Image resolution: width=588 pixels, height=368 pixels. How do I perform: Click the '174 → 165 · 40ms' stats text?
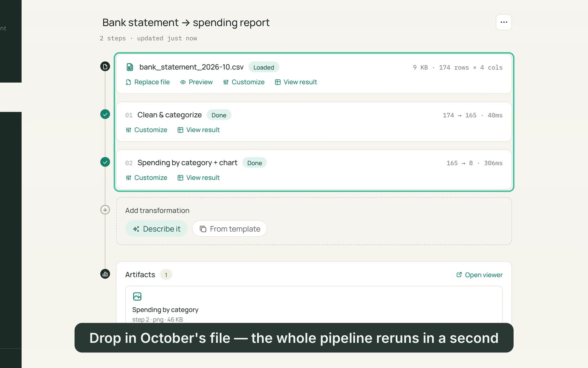pyautogui.click(x=472, y=115)
